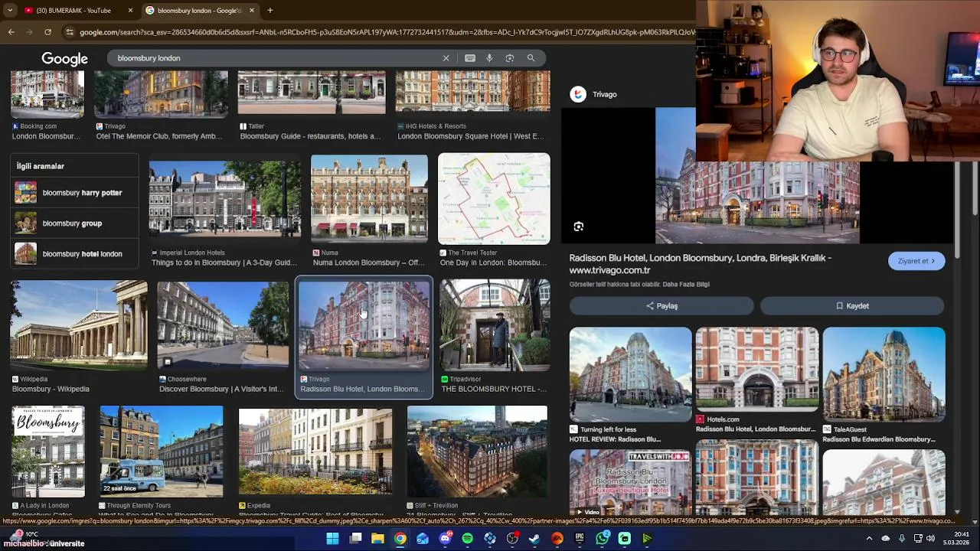Viewport: 980px width, 551px height.
Task: Open Imperial London Hotels image result
Action: (x=225, y=199)
